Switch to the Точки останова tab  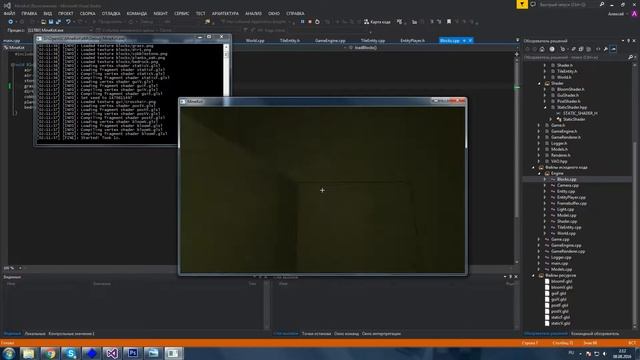(316, 334)
